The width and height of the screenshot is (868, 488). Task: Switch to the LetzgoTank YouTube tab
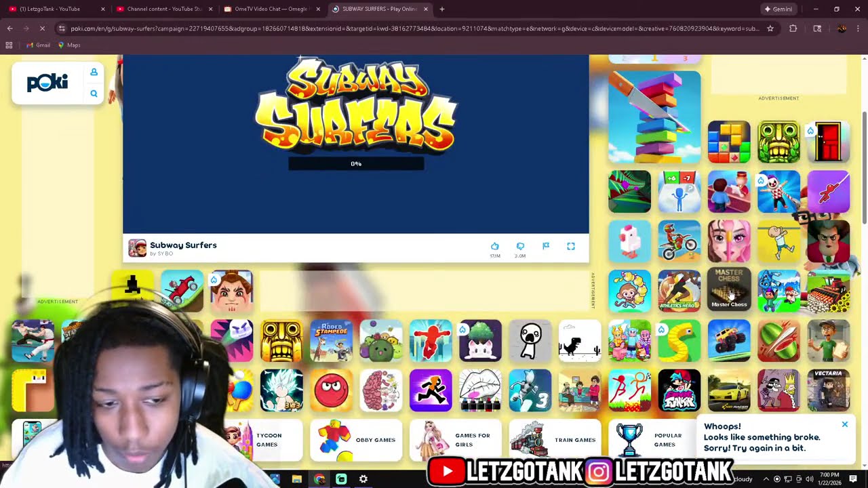[x=56, y=9]
